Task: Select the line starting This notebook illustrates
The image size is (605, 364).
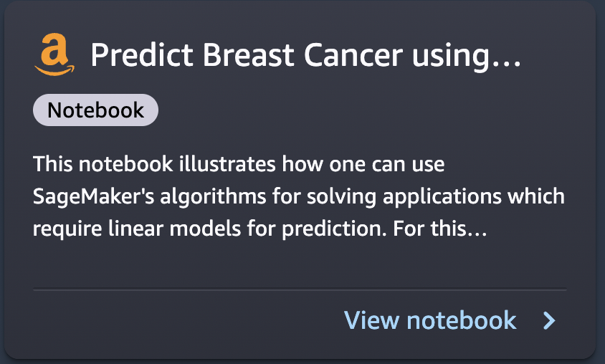Action: point(239,164)
